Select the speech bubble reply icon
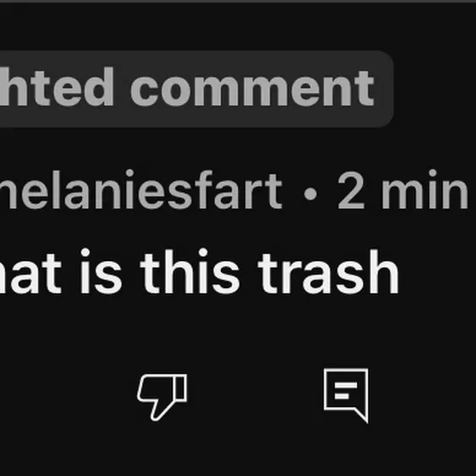 click(346, 395)
